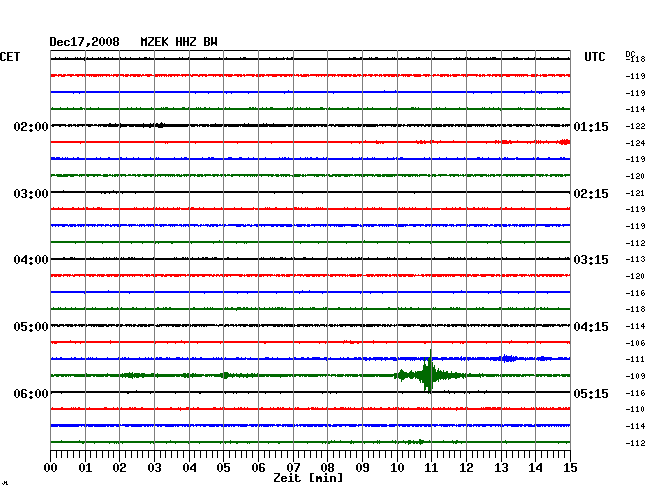The width and height of the screenshot is (650, 494).
Task: Click the 03:15 UTC time label
Action: coord(591,260)
